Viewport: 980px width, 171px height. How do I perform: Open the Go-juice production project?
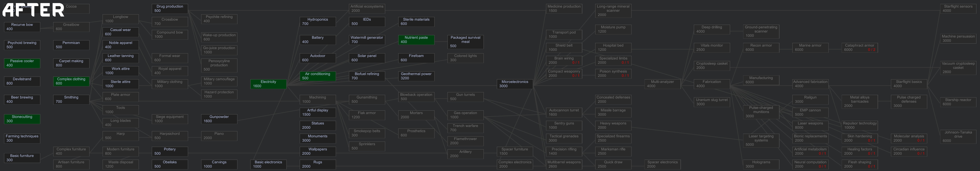(x=219, y=50)
